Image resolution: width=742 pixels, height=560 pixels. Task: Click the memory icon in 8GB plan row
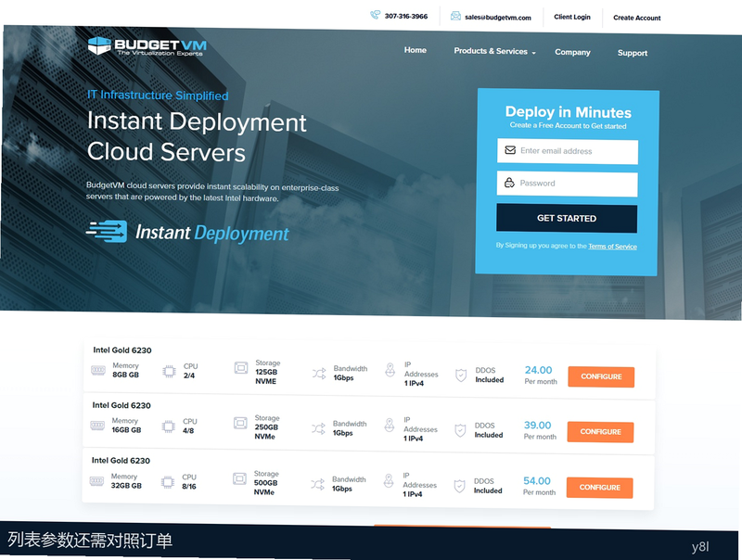point(98,370)
